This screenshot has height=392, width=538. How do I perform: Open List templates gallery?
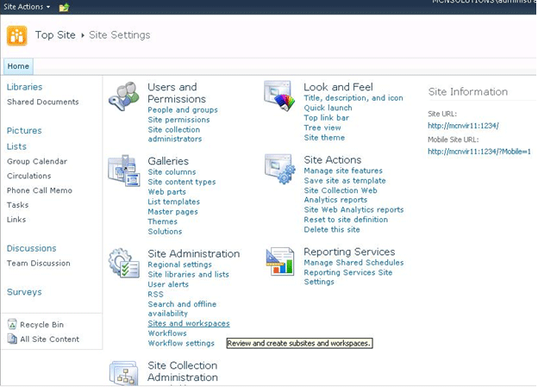click(x=173, y=202)
